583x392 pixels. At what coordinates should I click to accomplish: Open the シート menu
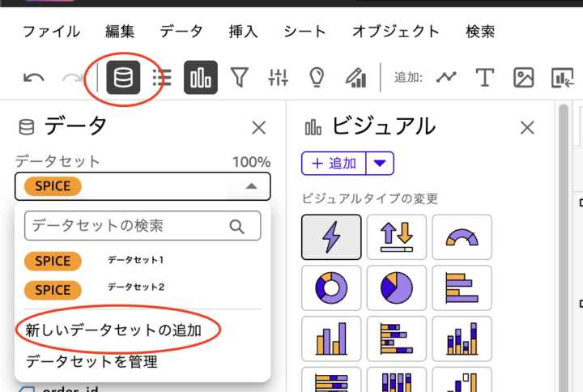click(x=304, y=32)
